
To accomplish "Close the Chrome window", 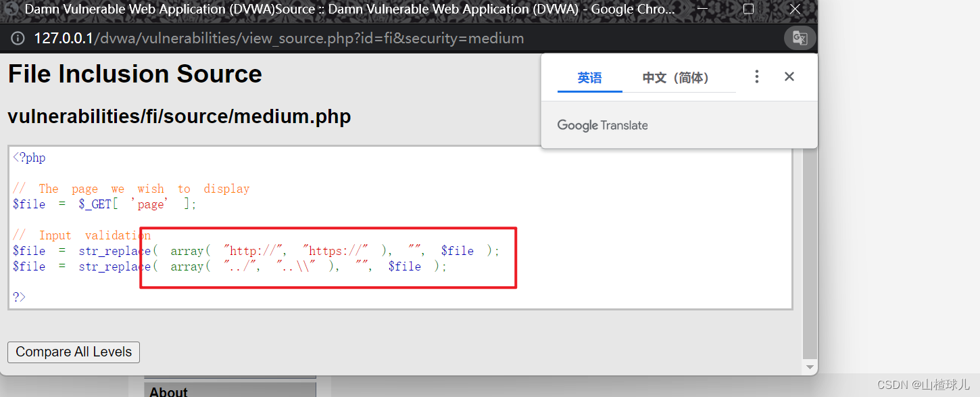I will [x=794, y=9].
